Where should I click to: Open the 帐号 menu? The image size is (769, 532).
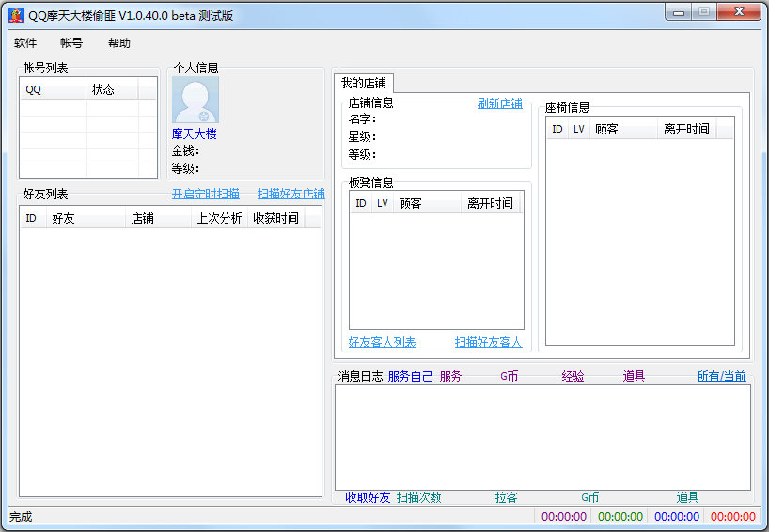pos(71,43)
